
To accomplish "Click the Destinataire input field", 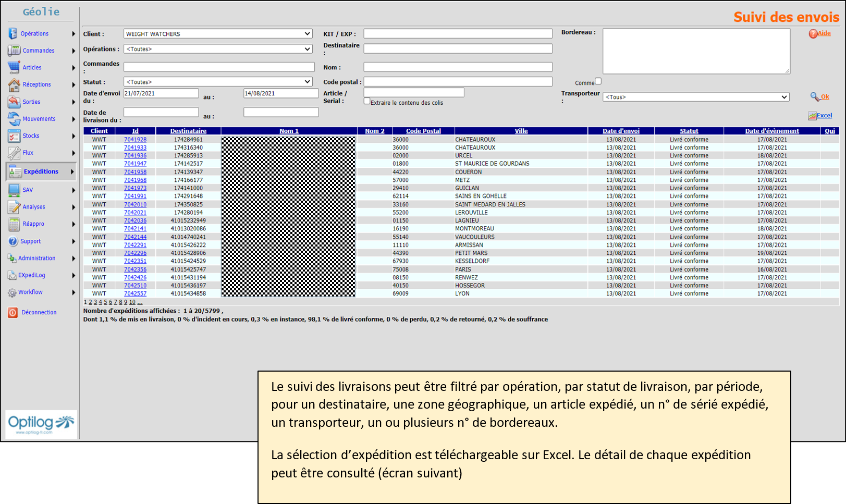I will (458, 48).
